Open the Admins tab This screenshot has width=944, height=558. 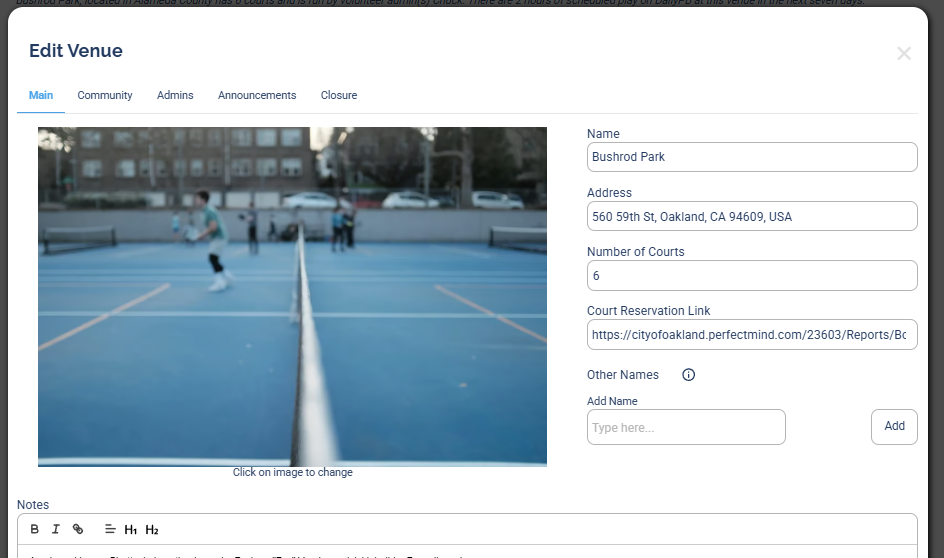click(175, 95)
